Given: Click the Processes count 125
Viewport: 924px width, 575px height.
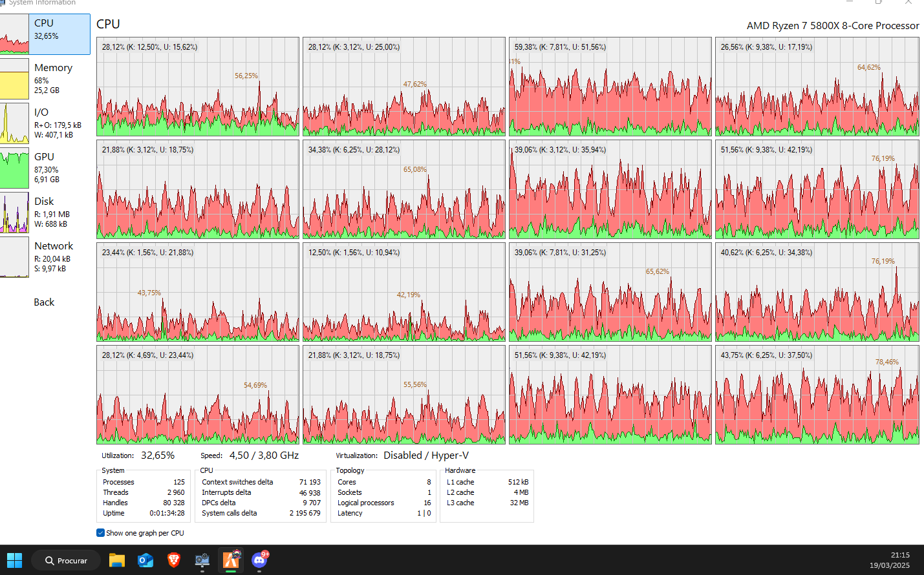Looking at the screenshot, I should (x=179, y=482).
